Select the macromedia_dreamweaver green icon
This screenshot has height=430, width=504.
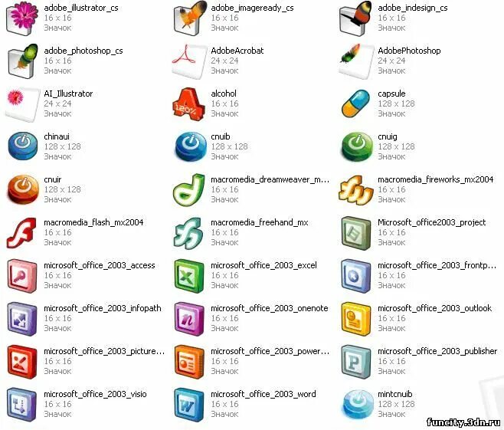pos(189,190)
